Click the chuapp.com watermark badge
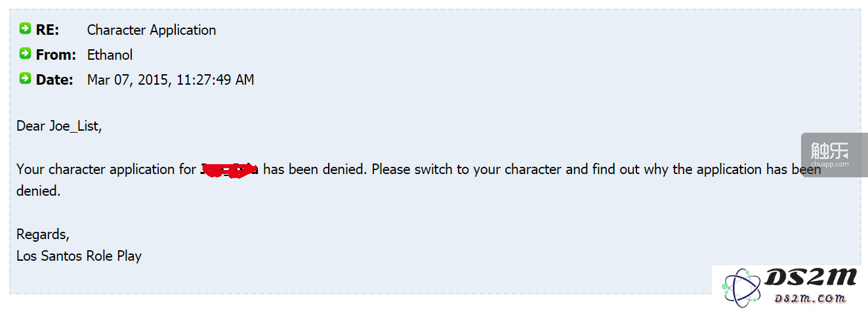The image size is (868, 310). point(834,155)
